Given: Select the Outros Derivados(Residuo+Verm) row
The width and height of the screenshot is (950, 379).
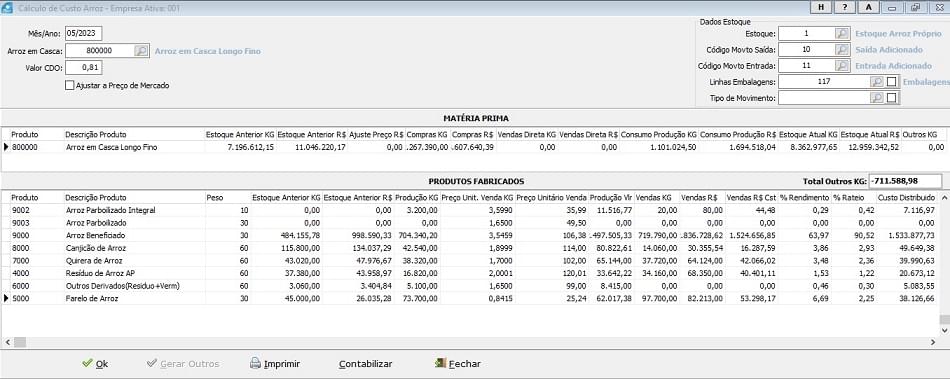Looking at the screenshot, I should [473, 285].
